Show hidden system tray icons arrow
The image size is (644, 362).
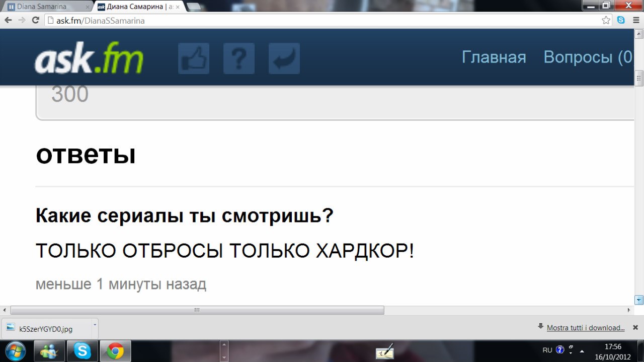pos(582,351)
